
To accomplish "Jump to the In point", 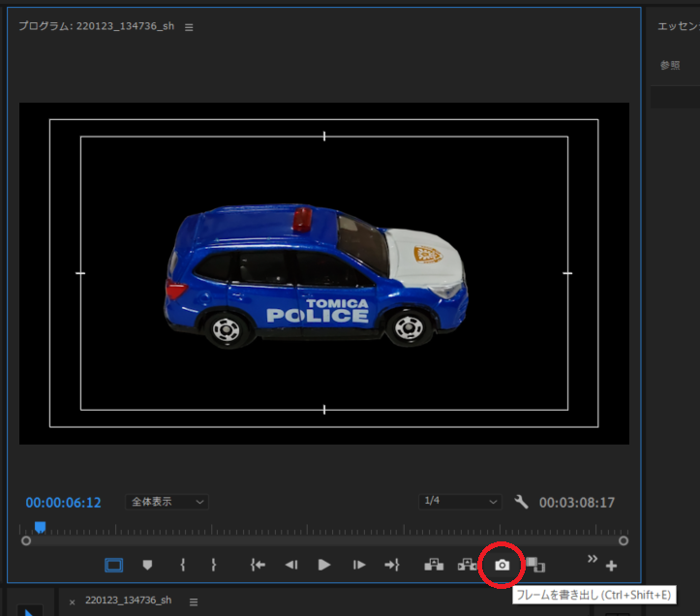I will pyautogui.click(x=258, y=565).
